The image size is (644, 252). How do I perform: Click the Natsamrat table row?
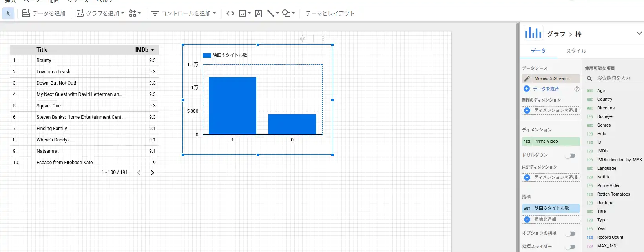click(84, 151)
